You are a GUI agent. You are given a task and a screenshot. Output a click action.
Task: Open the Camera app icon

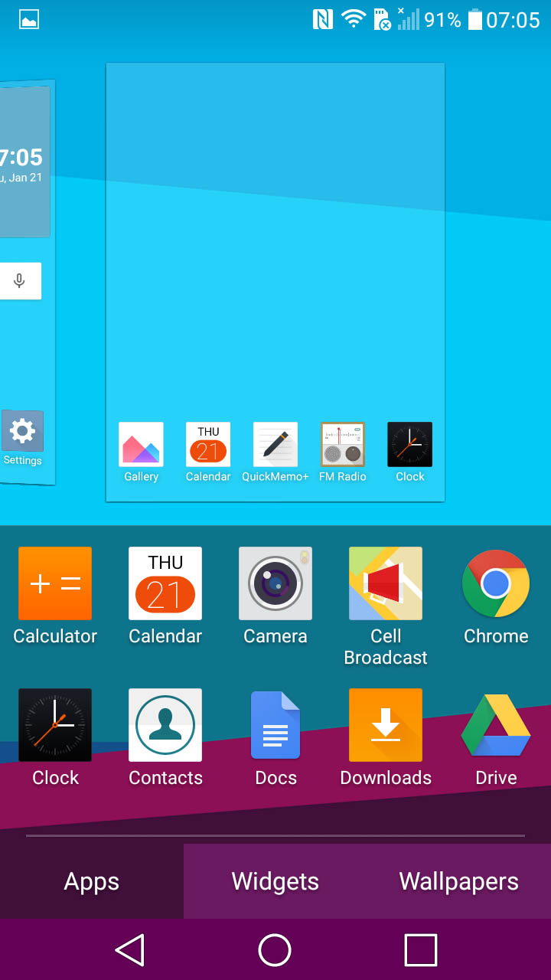pos(275,583)
